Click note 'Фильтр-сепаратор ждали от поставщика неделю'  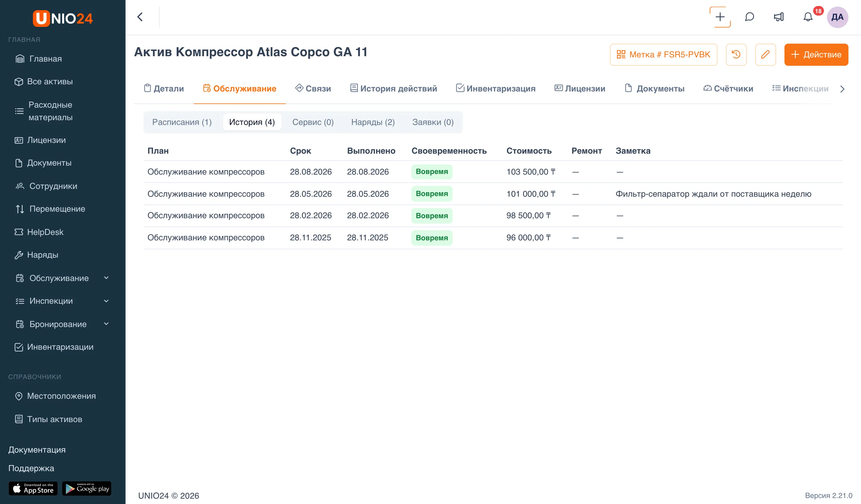[713, 194]
